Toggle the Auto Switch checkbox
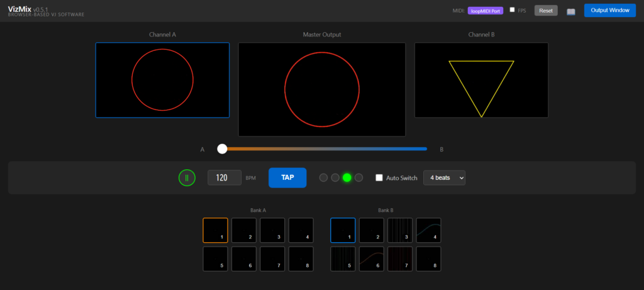 379,178
